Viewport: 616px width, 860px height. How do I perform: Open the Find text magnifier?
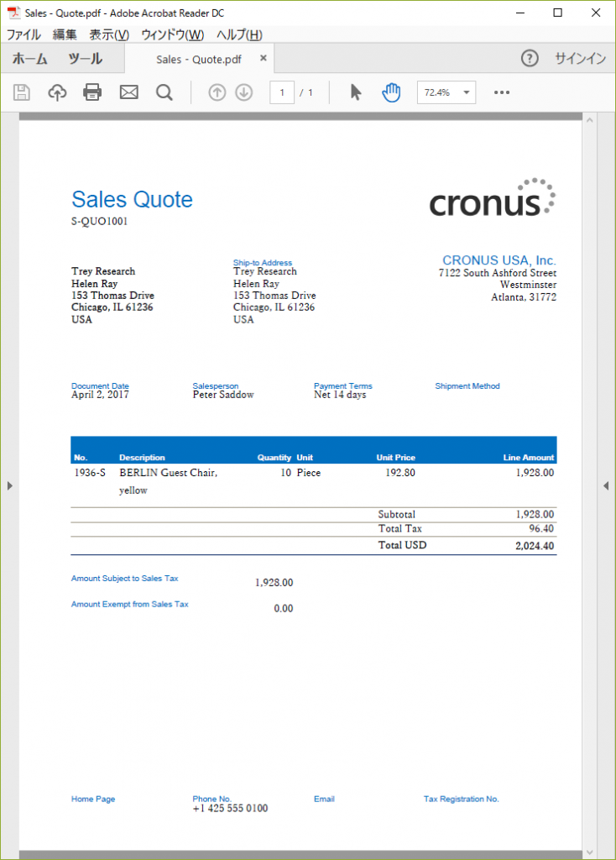164,92
